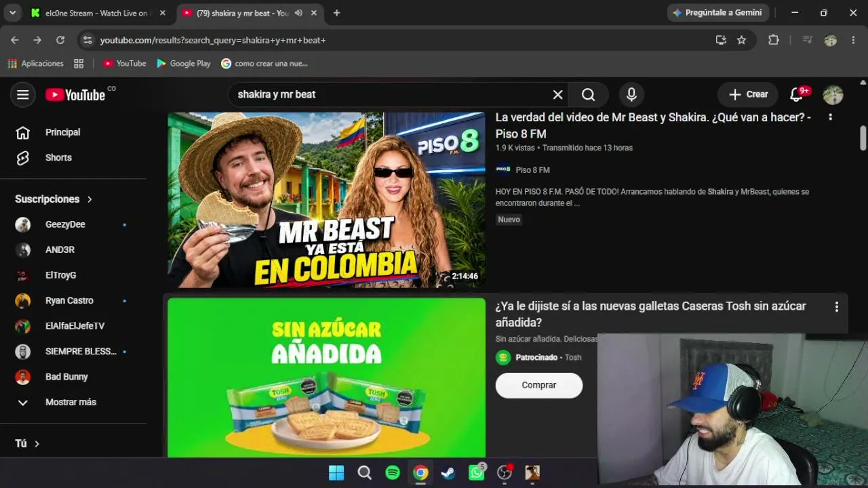The image size is (868, 488).
Task: Play the Mr Beast en Colombia video thumbnail
Action: 326,200
